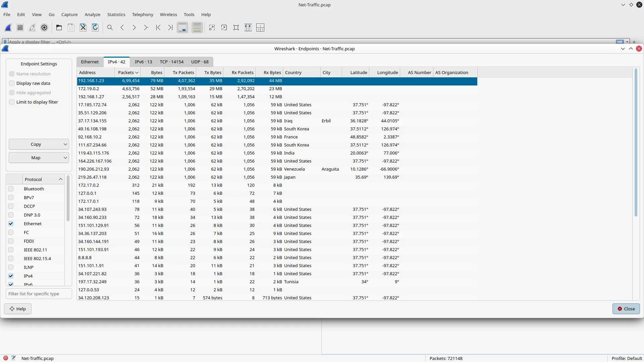
Task: Go to specified packet icon
Action: tap(146, 27)
